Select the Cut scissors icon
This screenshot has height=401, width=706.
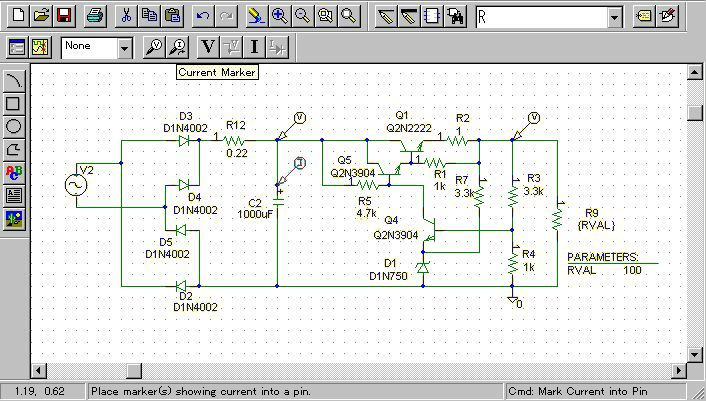126,16
